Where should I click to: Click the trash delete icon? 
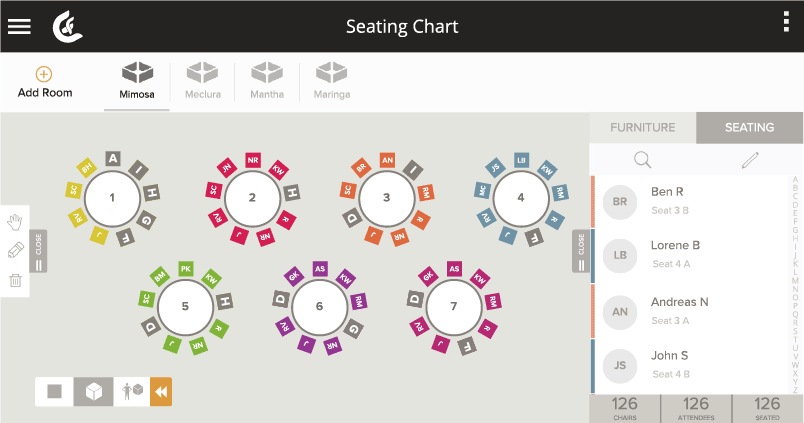(x=15, y=280)
